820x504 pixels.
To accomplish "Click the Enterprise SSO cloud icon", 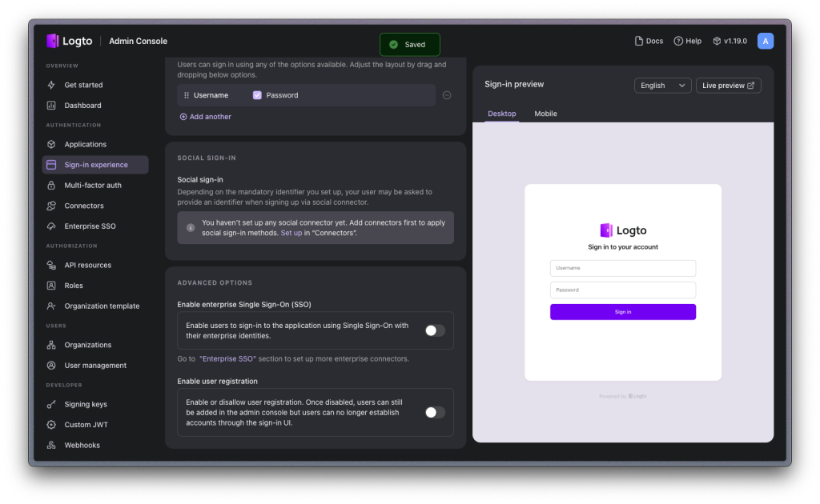I will pyautogui.click(x=51, y=226).
